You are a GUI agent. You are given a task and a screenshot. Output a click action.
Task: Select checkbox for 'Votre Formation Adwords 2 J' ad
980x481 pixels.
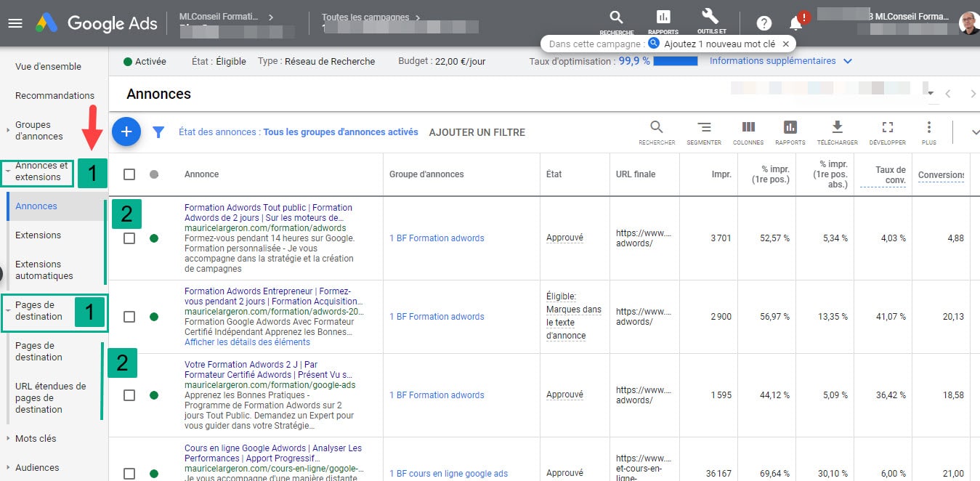(129, 395)
